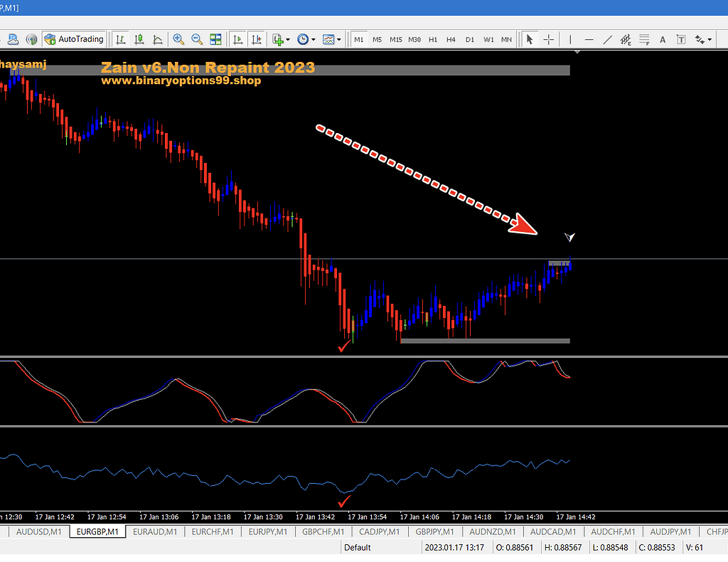Switch chart to candlesticks type
This screenshot has width=728, height=562.
click(x=139, y=39)
